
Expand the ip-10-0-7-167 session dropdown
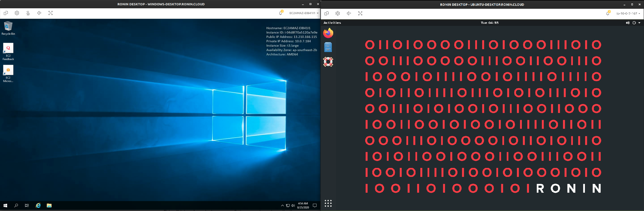[x=628, y=13]
